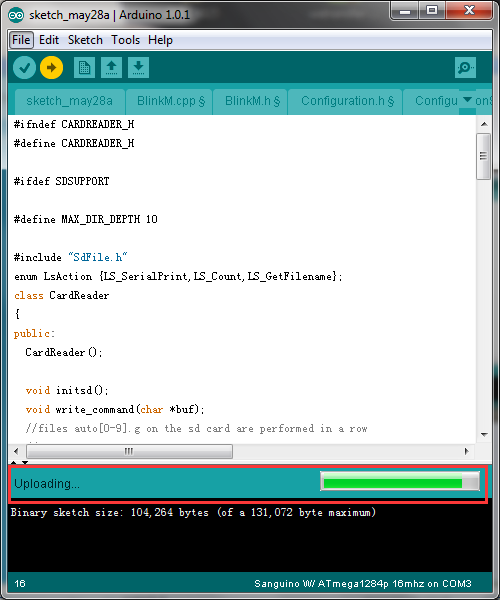Expand the tab list dropdown arrow
Image resolution: width=500 pixels, height=600 pixels.
coord(467,100)
